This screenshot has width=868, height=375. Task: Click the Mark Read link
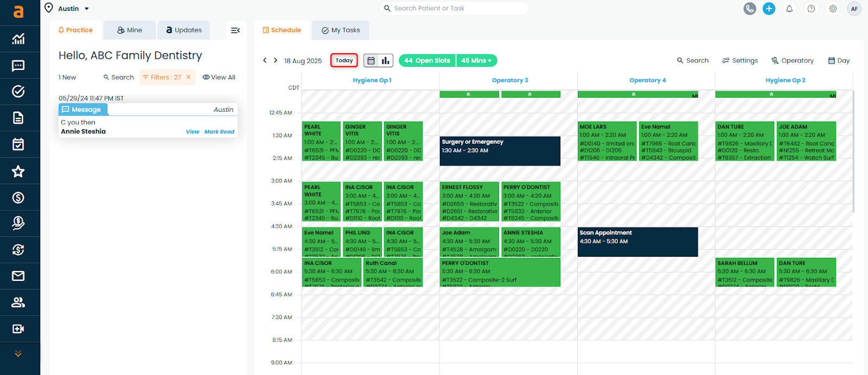tap(219, 132)
